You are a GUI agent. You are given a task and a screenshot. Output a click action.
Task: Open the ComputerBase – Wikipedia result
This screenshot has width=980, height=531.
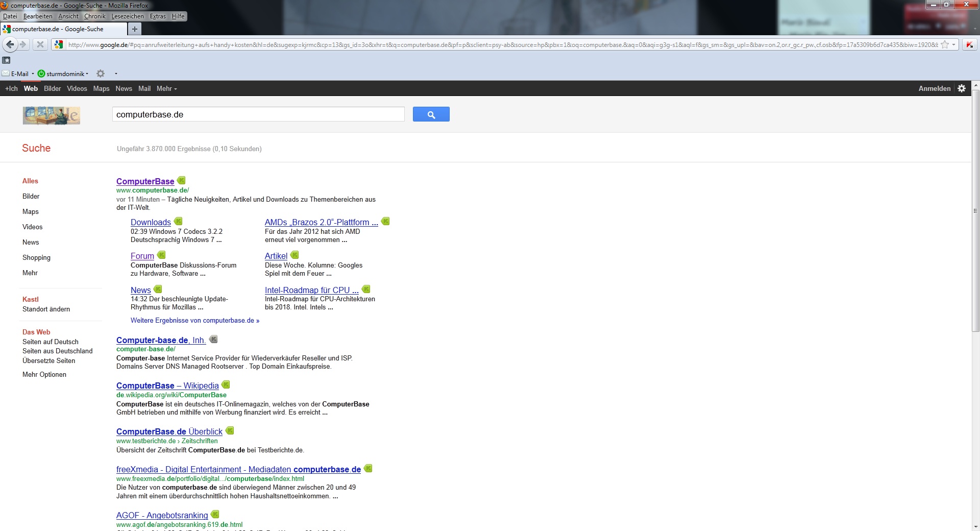[167, 385]
